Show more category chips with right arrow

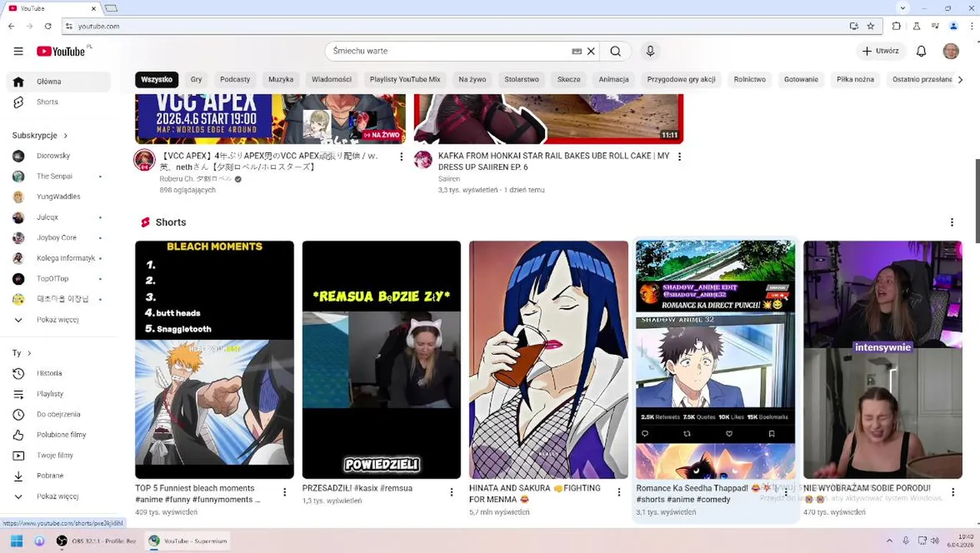[x=959, y=79]
